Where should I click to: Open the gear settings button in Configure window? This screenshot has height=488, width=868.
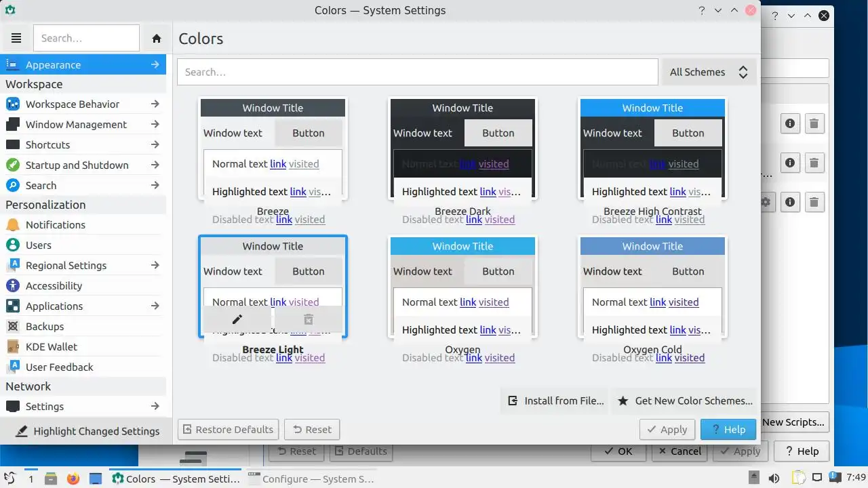(x=766, y=202)
